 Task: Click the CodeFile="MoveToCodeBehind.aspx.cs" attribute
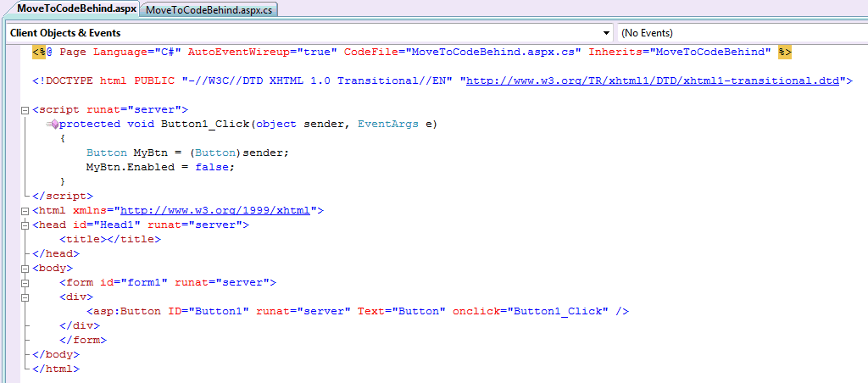pyautogui.click(x=463, y=52)
